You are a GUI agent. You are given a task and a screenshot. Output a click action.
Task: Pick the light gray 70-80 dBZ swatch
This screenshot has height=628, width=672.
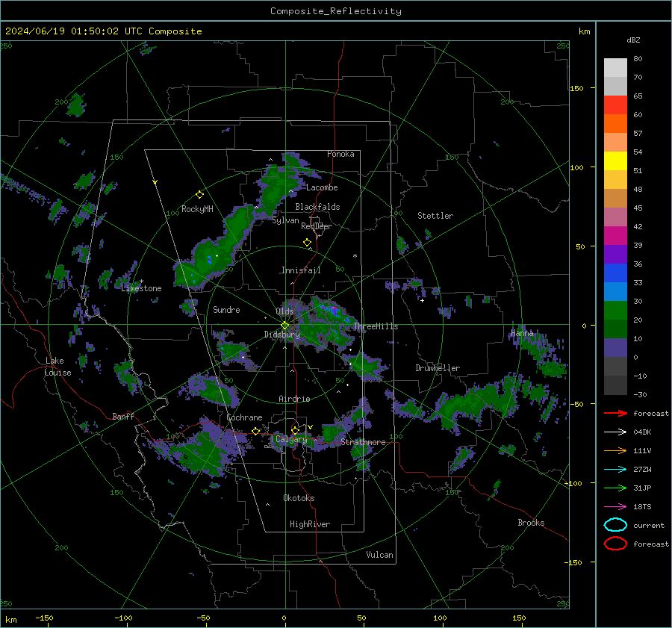(615, 67)
